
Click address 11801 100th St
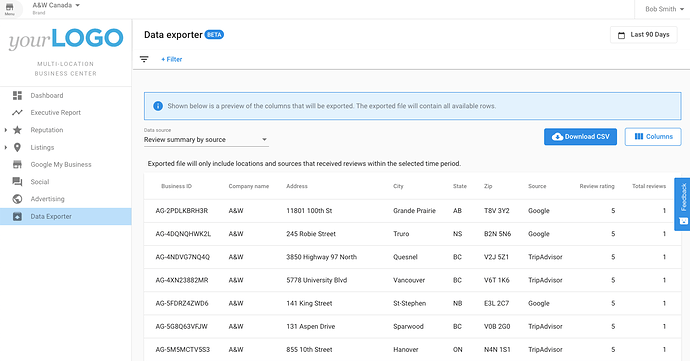(309, 211)
